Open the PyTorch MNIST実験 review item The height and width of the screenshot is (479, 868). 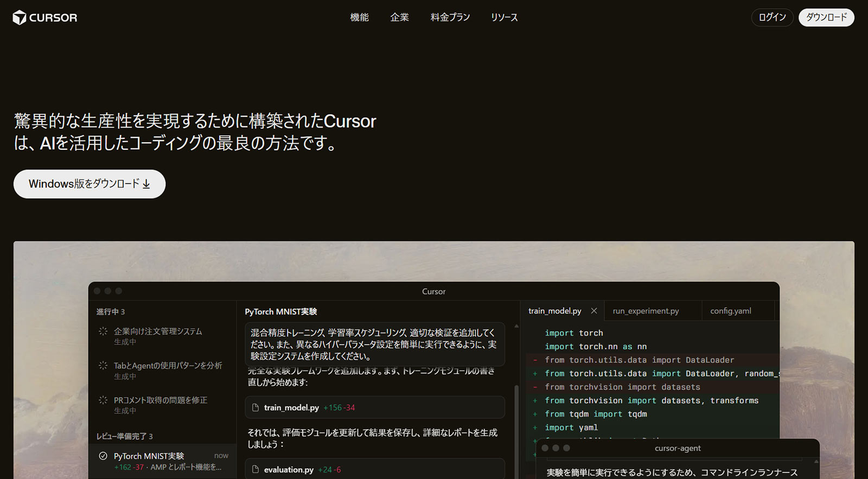tap(162, 461)
